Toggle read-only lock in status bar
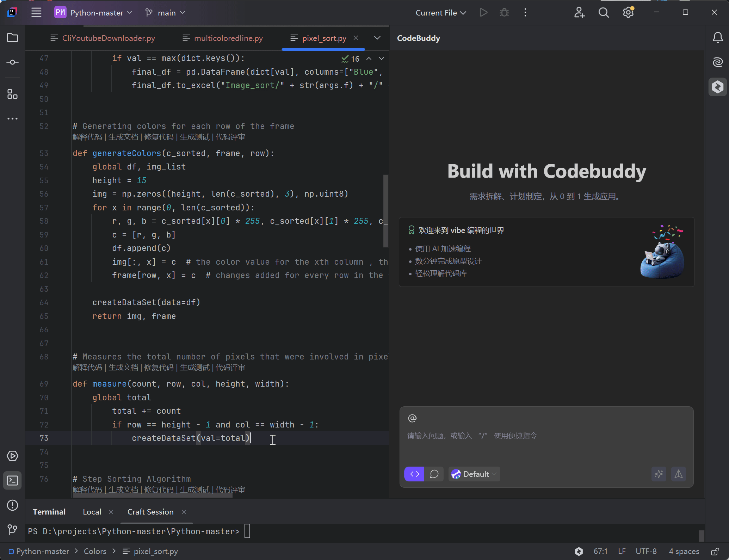The height and width of the screenshot is (560, 729). click(x=715, y=552)
